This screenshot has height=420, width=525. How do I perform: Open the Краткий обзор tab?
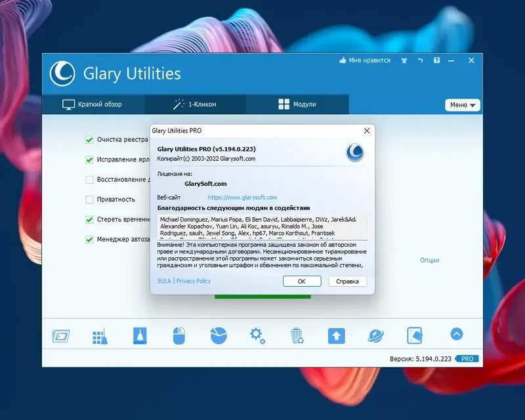coord(92,104)
